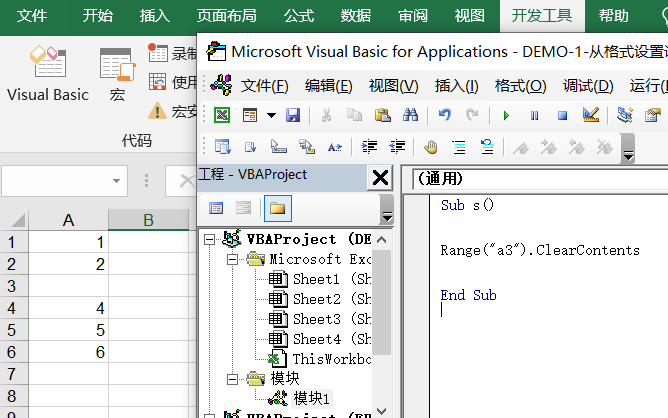Select ThisWorkbook in project tree
Image resolution: width=668 pixels, height=418 pixels.
320,359
